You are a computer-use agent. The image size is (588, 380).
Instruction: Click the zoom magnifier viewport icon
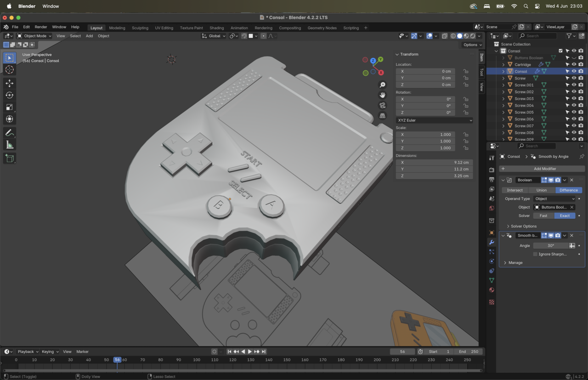click(x=382, y=85)
